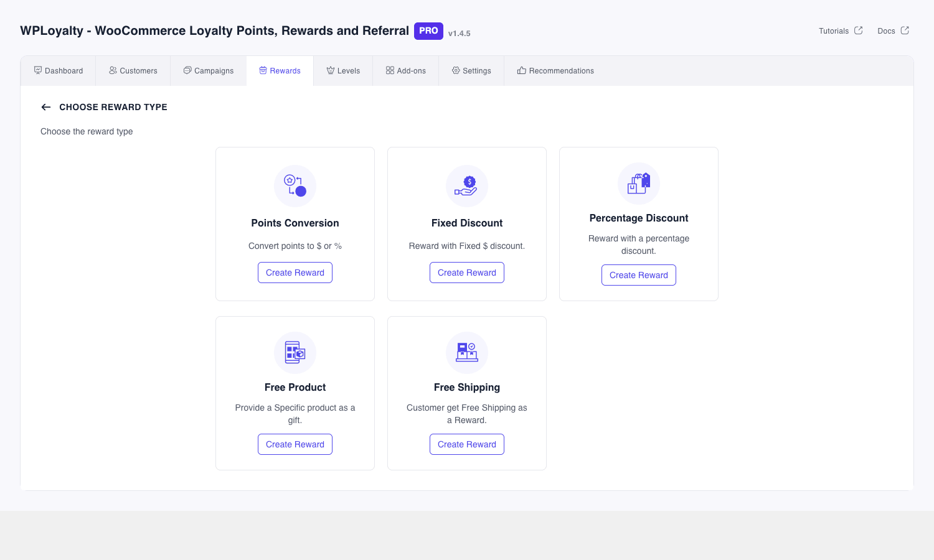
Task: Go to the Campaigns tab
Action: coord(209,71)
